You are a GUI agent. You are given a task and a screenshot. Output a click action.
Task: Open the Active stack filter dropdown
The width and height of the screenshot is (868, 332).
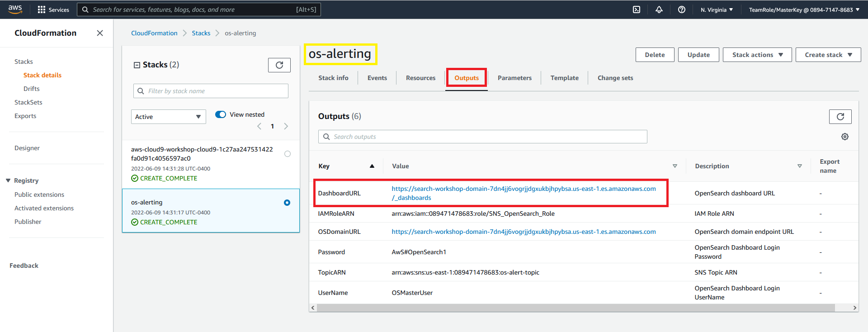coord(169,117)
